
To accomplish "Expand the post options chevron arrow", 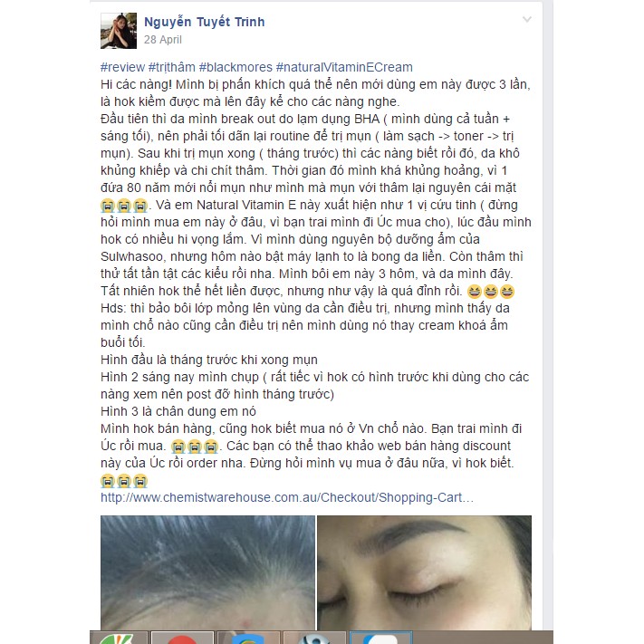I will 527,19.
